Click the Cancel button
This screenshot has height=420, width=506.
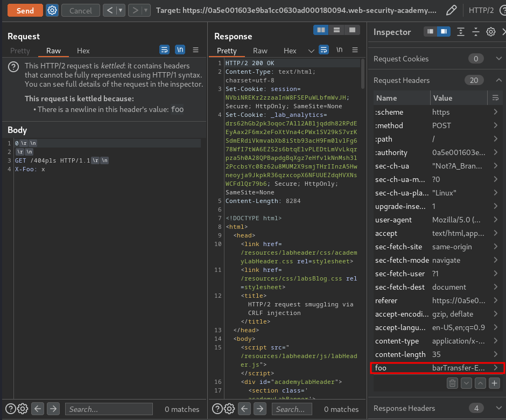[x=80, y=10]
